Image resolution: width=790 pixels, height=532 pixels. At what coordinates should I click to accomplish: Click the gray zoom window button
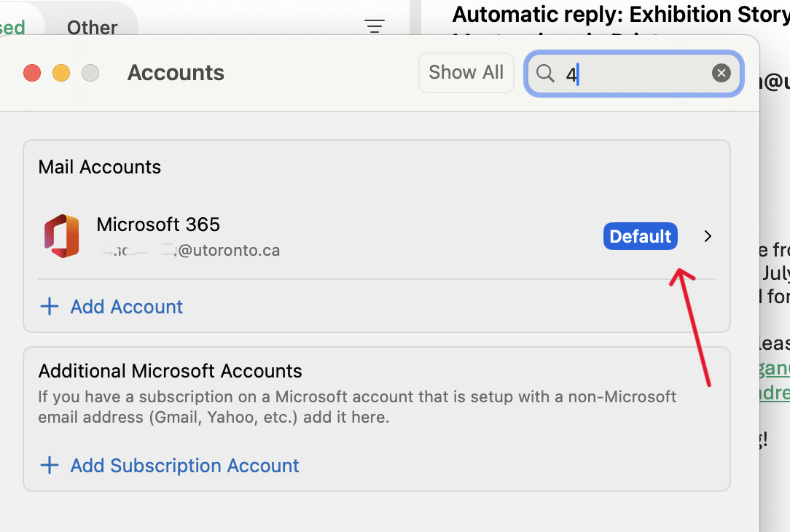90,73
